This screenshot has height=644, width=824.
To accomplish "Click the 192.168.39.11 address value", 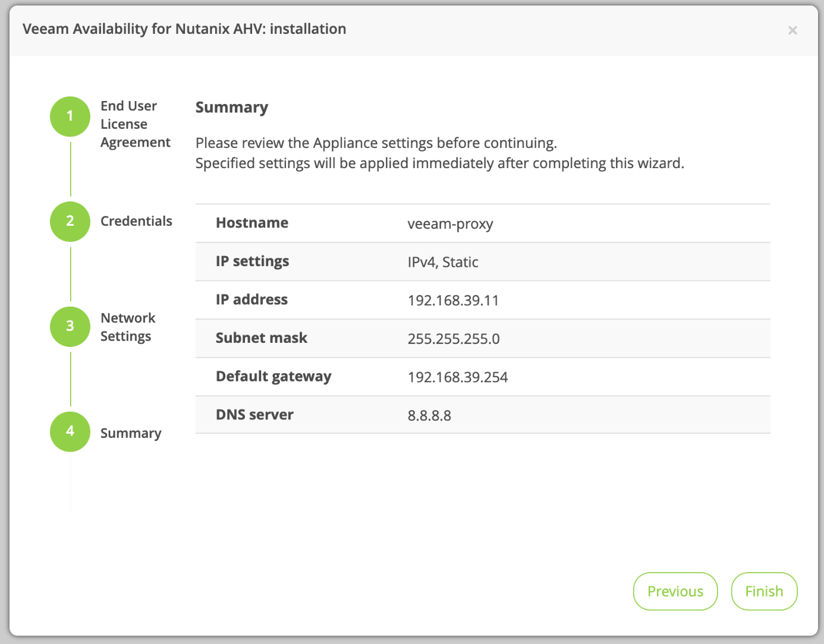I will [453, 301].
